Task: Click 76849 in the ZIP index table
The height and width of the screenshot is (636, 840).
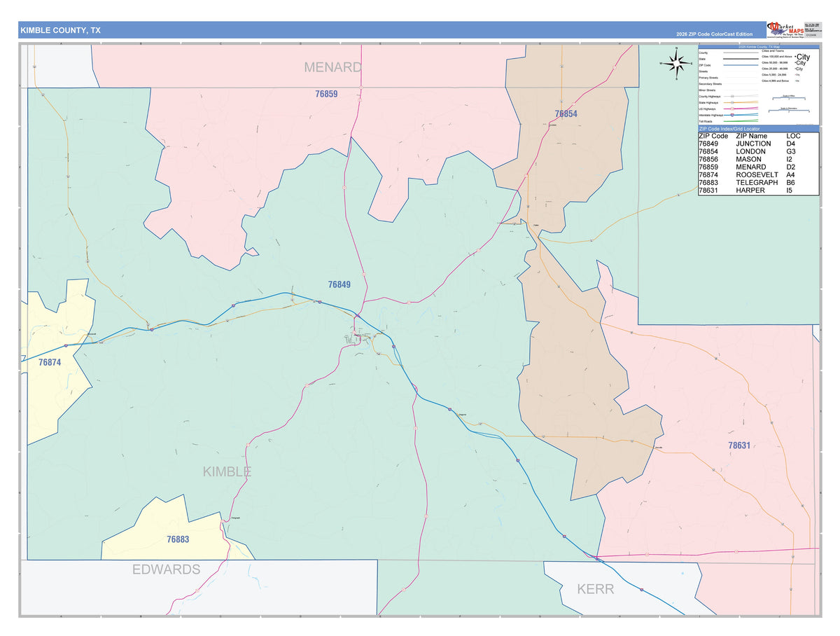Action: click(x=708, y=144)
